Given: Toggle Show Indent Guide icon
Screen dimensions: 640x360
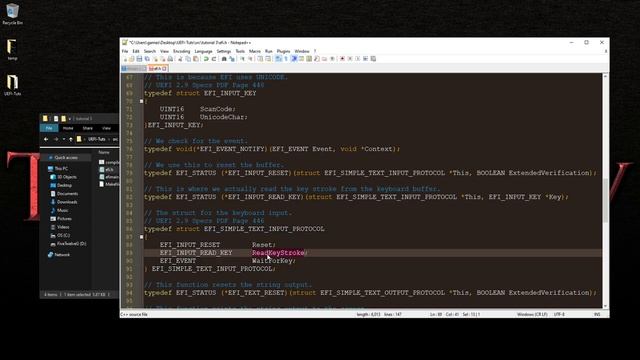Looking at the screenshot, I should coord(293,59).
